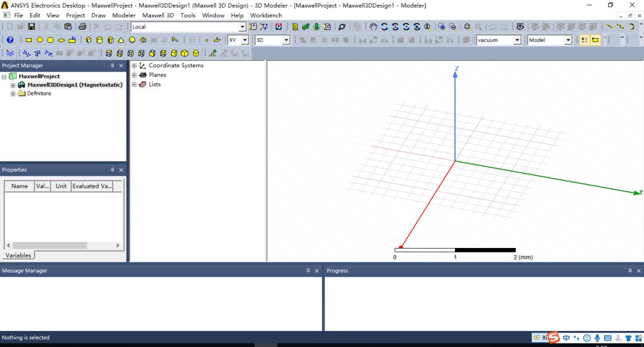Switch to the Variables tab
644x347 pixels.
[x=18, y=255]
